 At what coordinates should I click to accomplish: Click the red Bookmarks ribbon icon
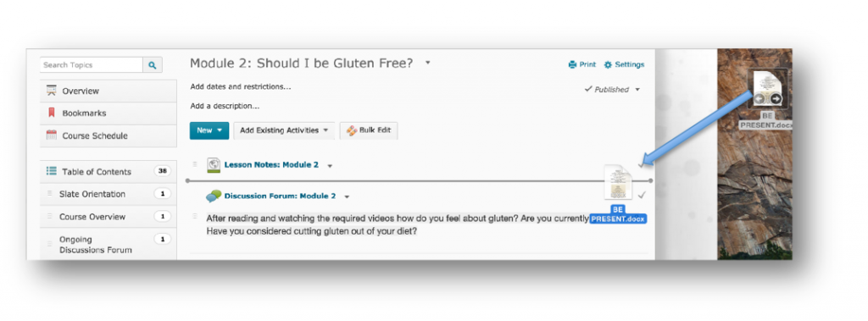(52, 113)
